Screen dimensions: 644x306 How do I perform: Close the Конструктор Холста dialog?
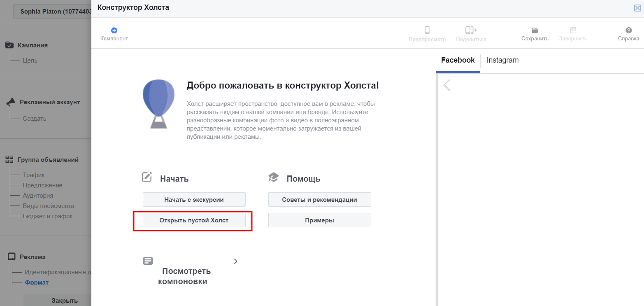[637, 8]
